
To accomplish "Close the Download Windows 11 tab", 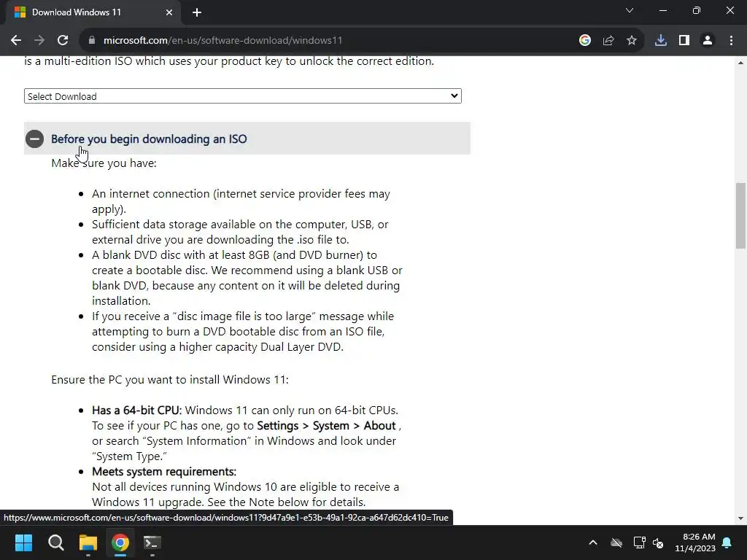I will tap(169, 12).
